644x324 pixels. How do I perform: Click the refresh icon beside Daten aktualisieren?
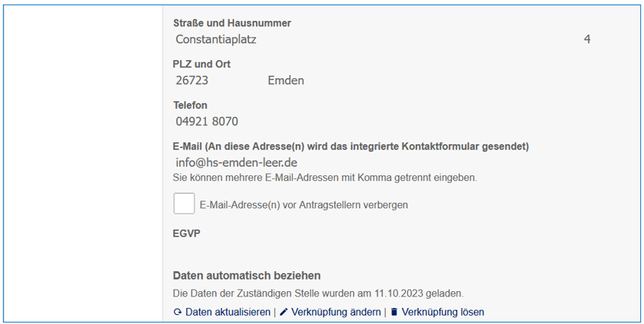[x=178, y=313]
